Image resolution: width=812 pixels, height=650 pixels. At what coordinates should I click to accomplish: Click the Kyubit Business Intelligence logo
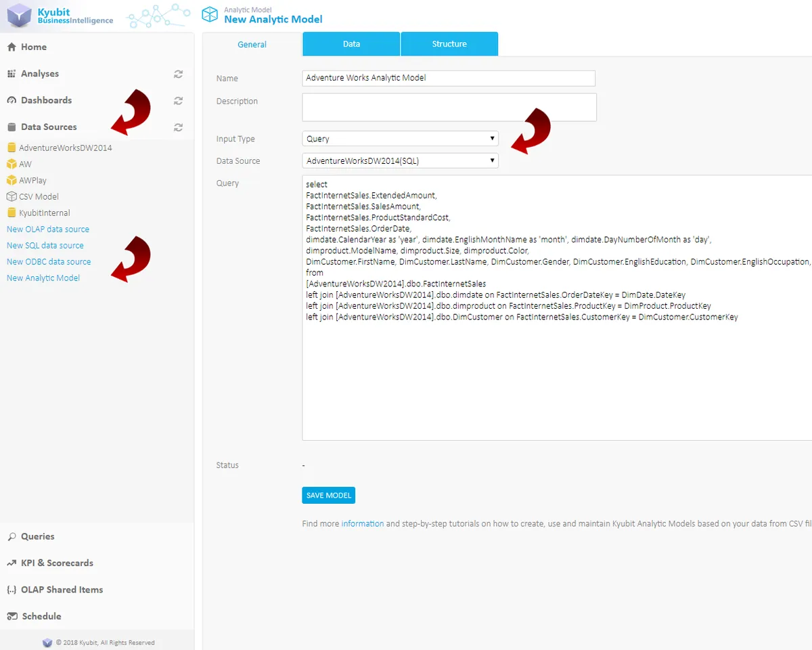pyautogui.click(x=61, y=16)
